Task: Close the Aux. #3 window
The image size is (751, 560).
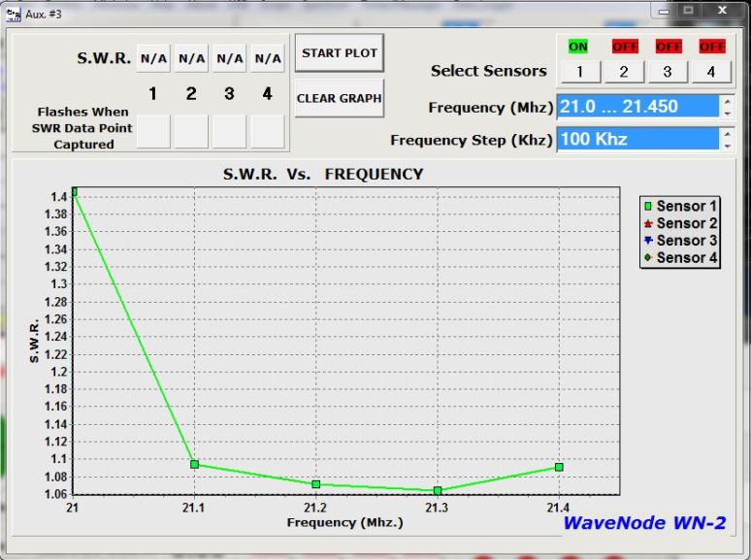Action: pyautogui.click(x=722, y=11)
